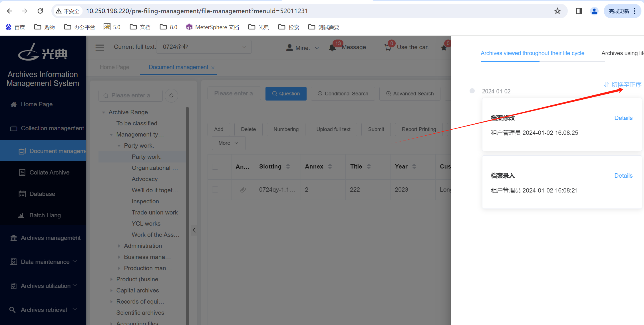Sort by Annex column arrows
The width and height of the screenshot is (644, 325).
(330, 166)
